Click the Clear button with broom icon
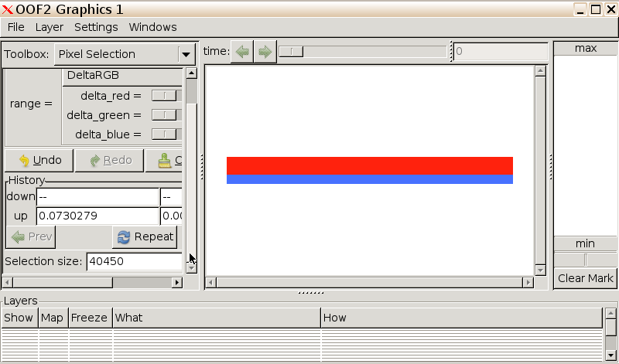The height and width of the screenshot is (364, 619). [x=164, y=160]
